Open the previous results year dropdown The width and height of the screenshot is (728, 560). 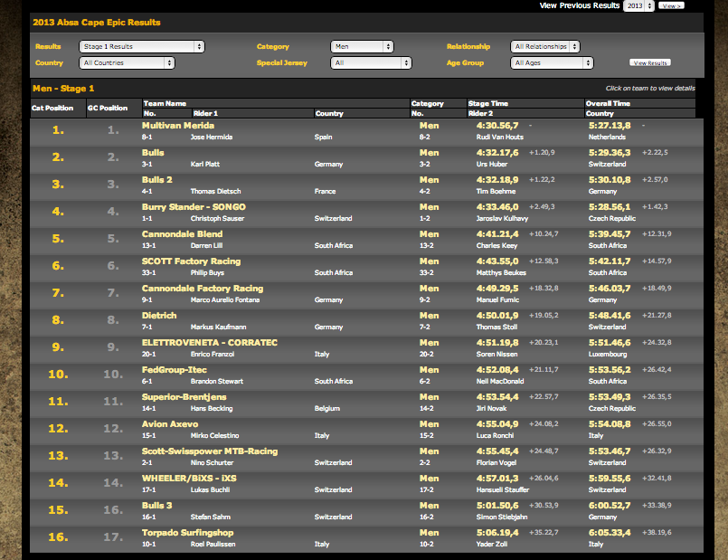638,5
